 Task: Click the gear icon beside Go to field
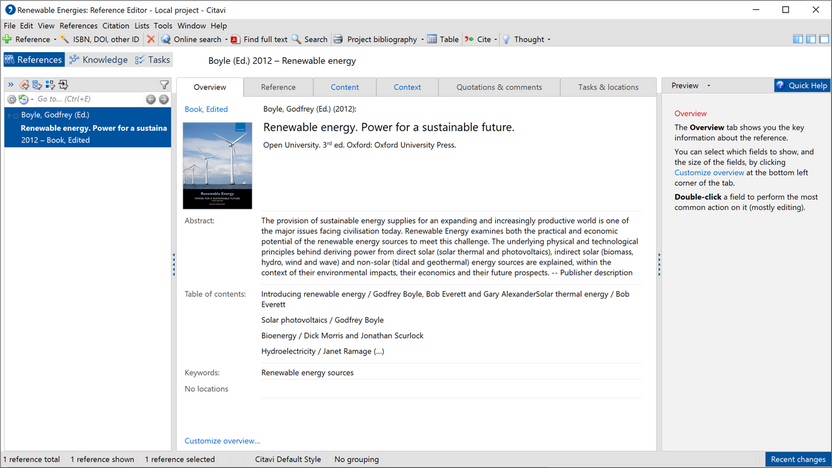(x=11, y=99)
